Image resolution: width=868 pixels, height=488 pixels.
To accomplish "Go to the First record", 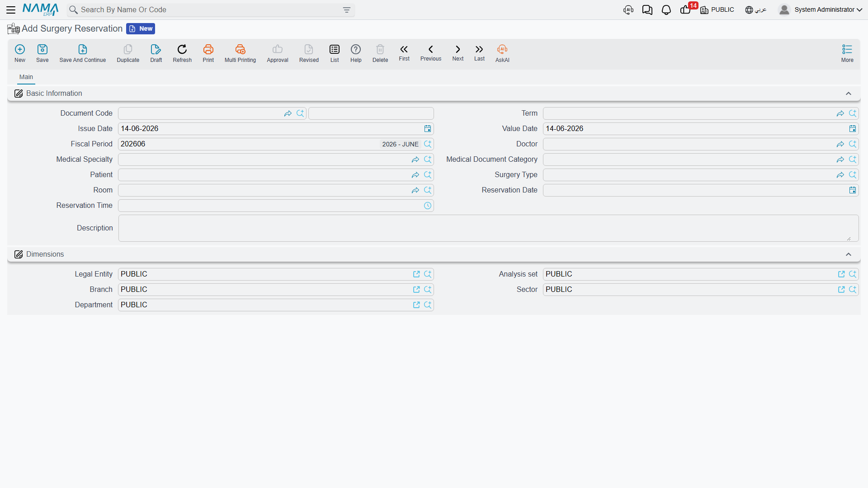I will tap(404, 53).
